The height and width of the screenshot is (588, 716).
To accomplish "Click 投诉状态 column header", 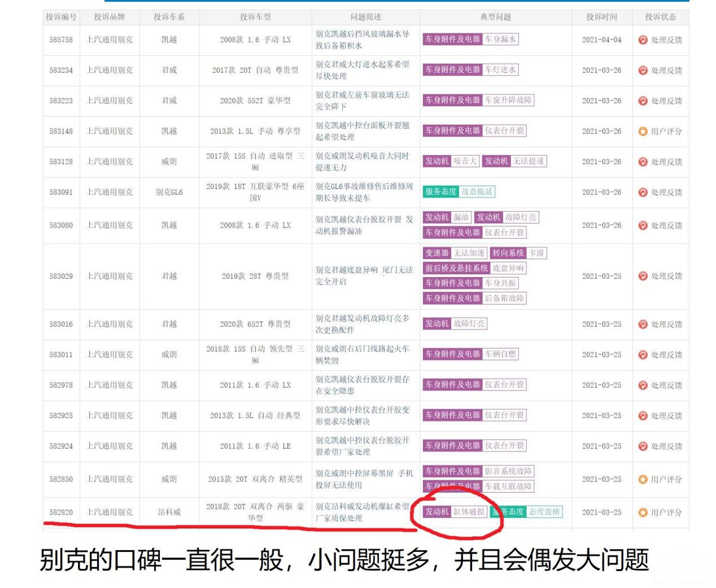I will click(x=661, y=17).
